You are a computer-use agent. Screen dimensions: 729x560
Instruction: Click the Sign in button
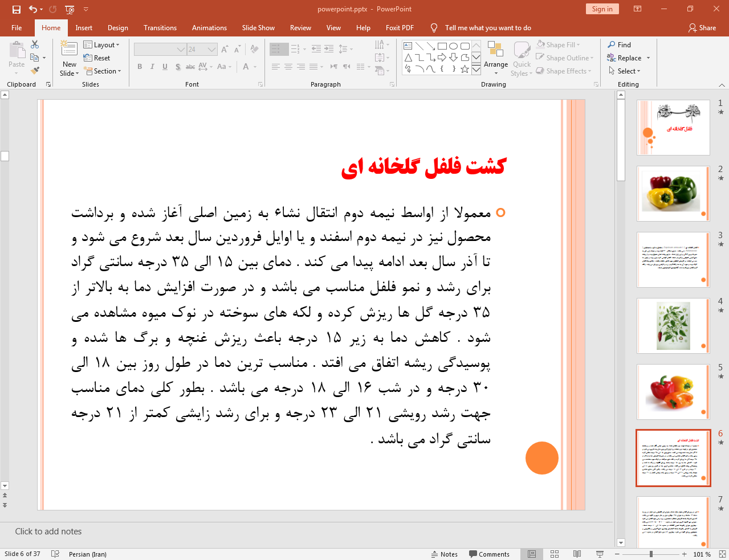tap(602, 9)
